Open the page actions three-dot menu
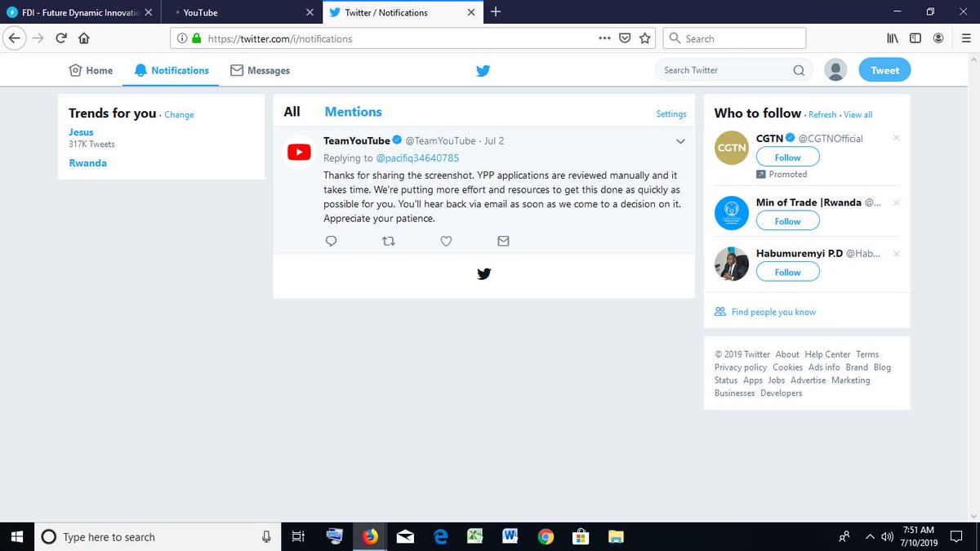The image size is (980, 551). pos(604,38)
